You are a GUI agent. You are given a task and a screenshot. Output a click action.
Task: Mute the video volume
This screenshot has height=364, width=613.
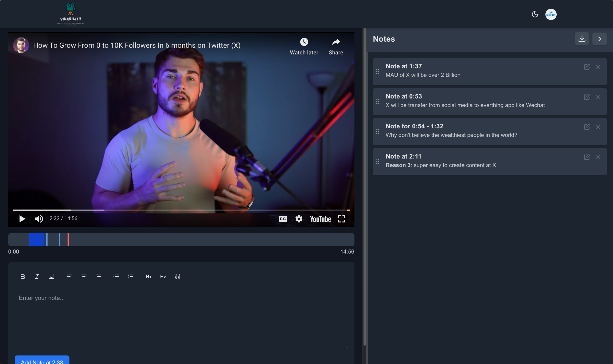(x=39, y=219)
